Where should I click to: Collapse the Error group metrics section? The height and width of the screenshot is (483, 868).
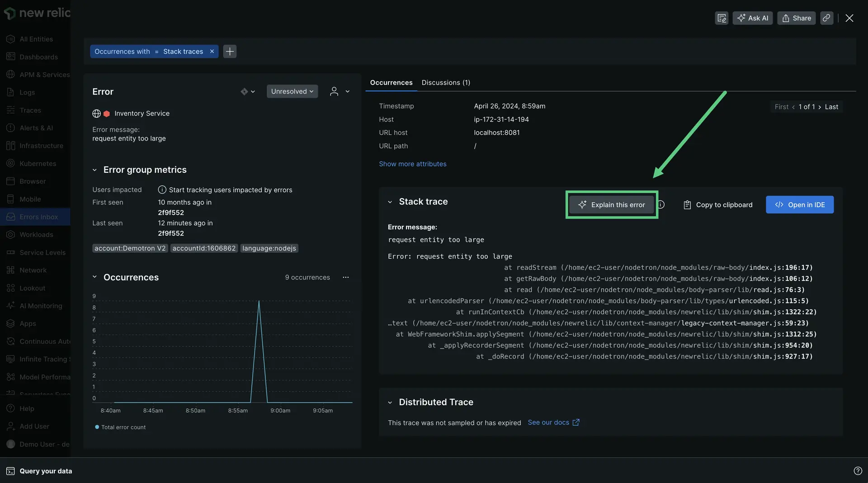[94, 170]
